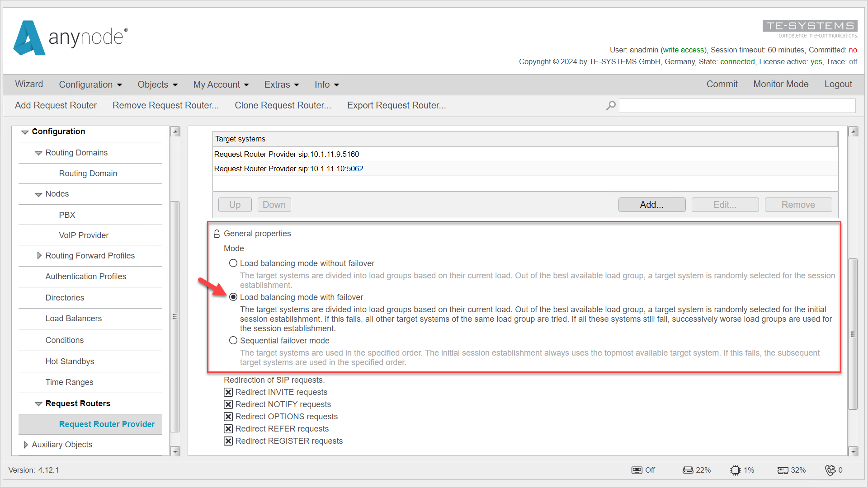
Task: Select target system sip:10.1.11.9:5160
Action: pos(525,154)
